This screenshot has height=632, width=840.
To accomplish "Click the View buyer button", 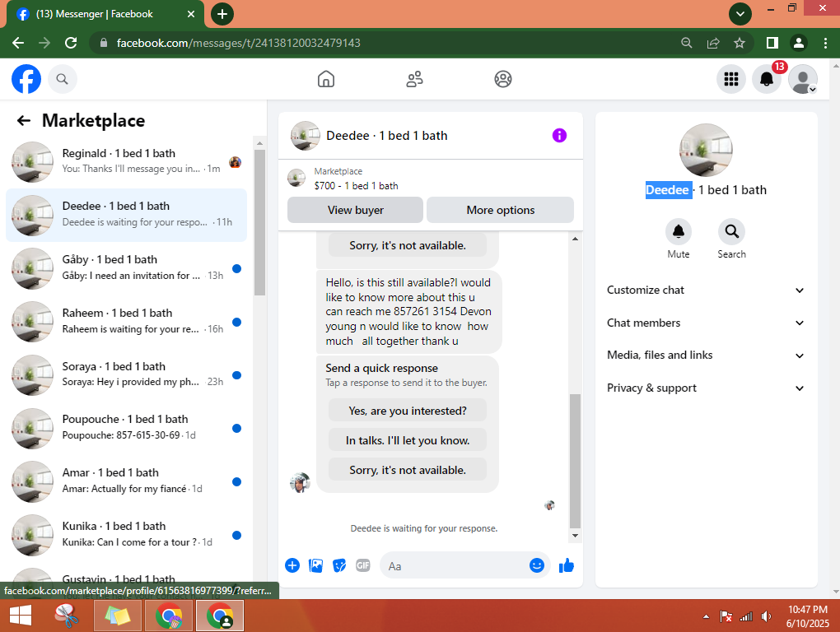I will 355,210.
